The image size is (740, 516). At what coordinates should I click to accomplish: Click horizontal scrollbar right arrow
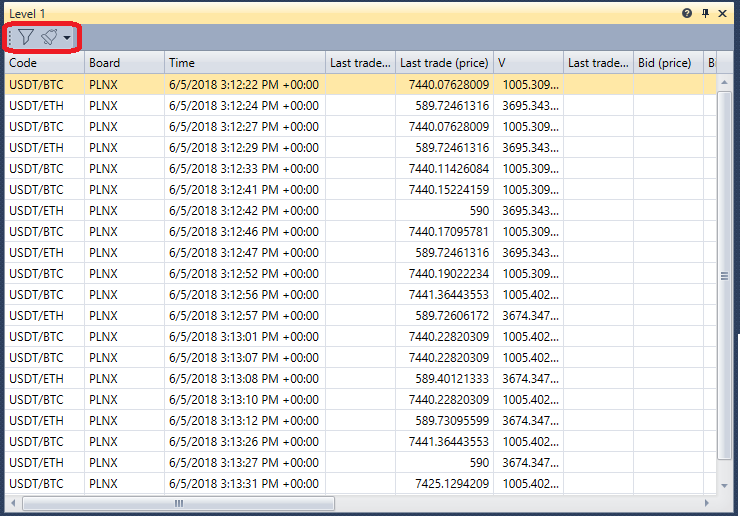pos(706,503)
